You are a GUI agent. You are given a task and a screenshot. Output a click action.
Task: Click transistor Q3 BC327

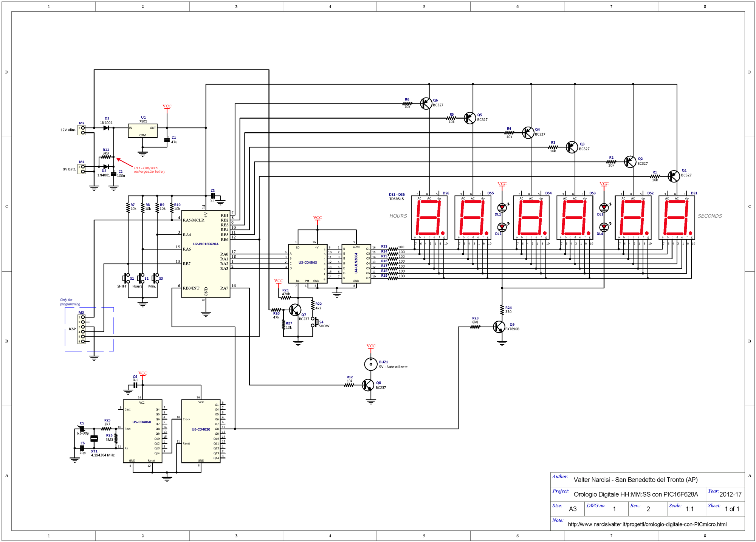click(572, 147)
